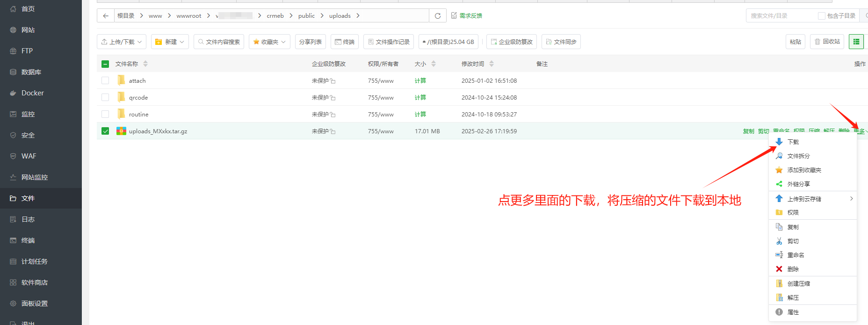Select 下载 in the context menu
The width and height of the screenshot is (868, 325).
tap(793, 142)
